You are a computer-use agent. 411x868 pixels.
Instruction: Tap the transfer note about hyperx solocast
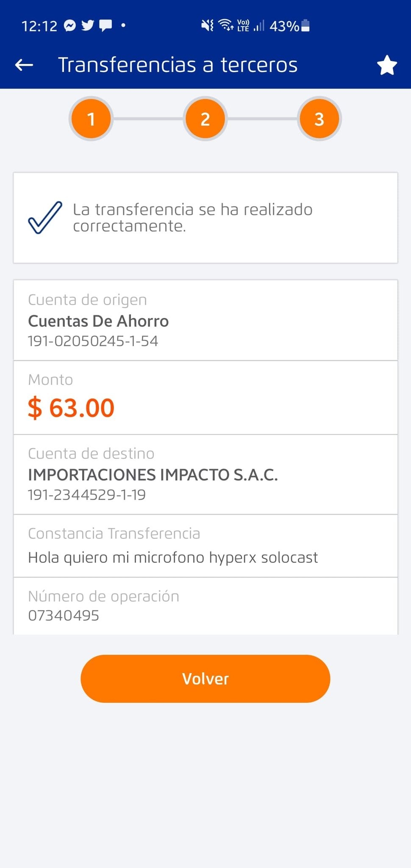[x=172, y=557]
